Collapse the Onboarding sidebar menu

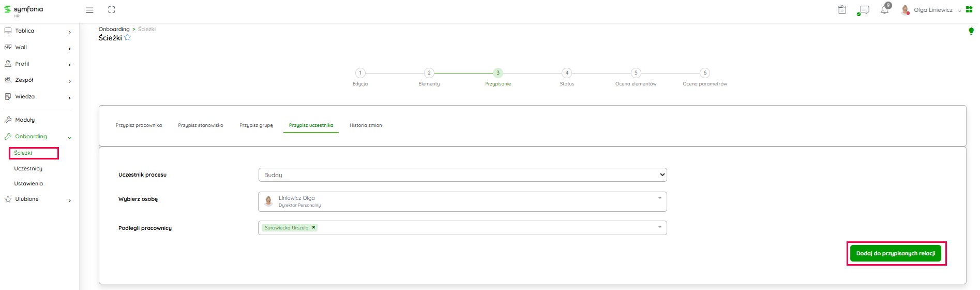tap(69, 137)
